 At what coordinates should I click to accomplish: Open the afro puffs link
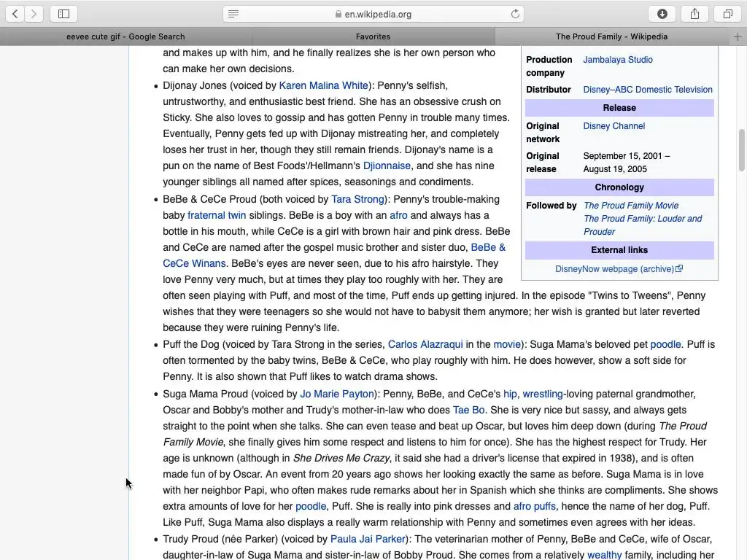535,506
